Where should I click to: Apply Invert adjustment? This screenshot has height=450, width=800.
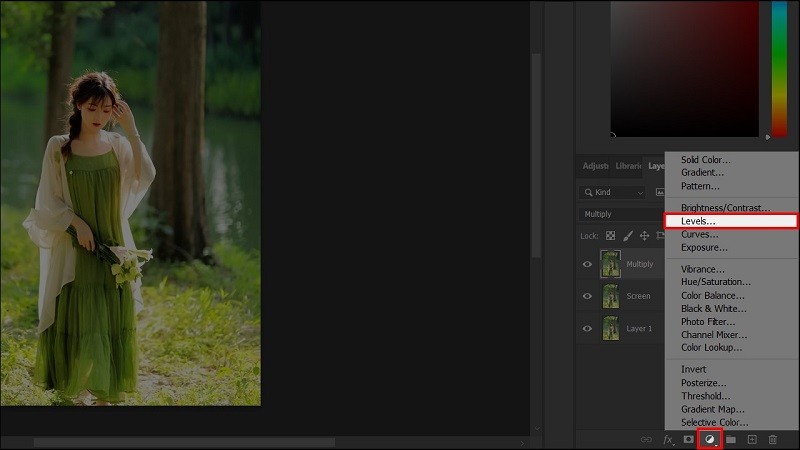point(693,369)
